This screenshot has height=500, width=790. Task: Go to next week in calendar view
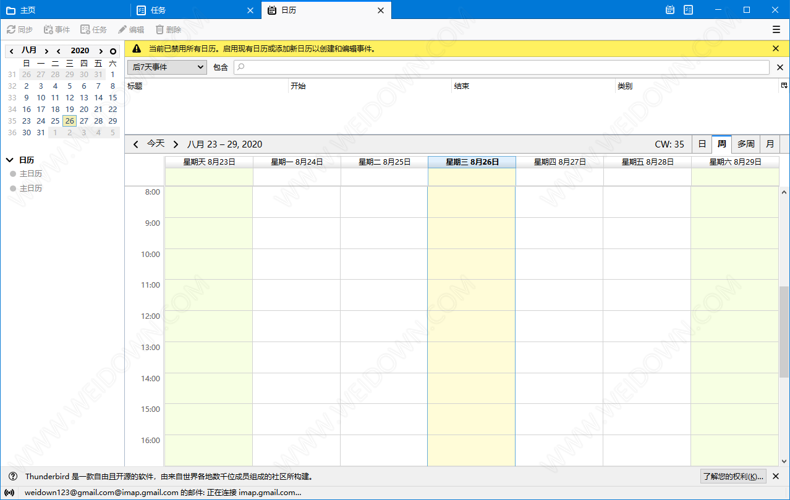[175, 144]
